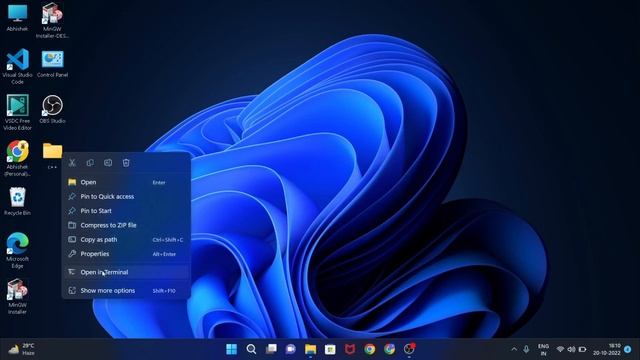Open the first Chrome icon in the taskbar

click(x=370, y=349)
